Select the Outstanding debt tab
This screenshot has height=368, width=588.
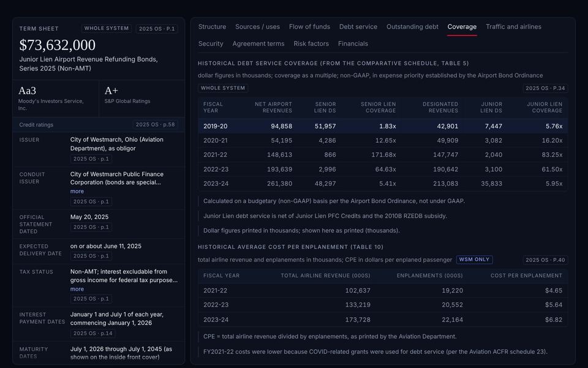pyautogui.click(x=412, y=26)
